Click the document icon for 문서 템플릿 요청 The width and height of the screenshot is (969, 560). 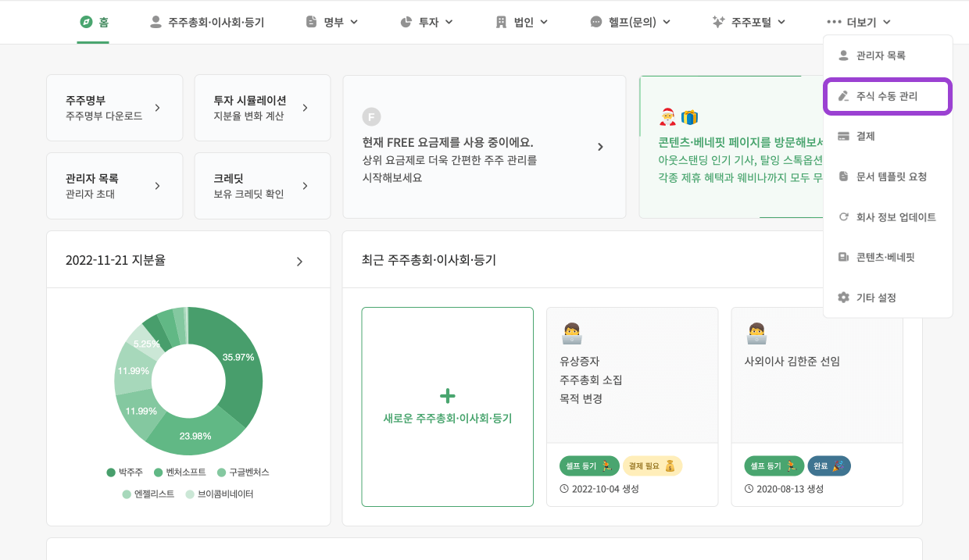[x=843, y=177]
